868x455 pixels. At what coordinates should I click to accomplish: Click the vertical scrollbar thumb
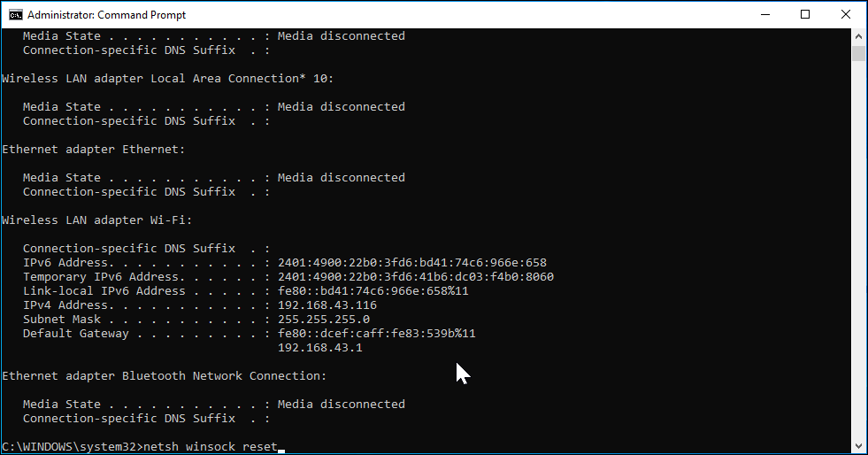858,53
